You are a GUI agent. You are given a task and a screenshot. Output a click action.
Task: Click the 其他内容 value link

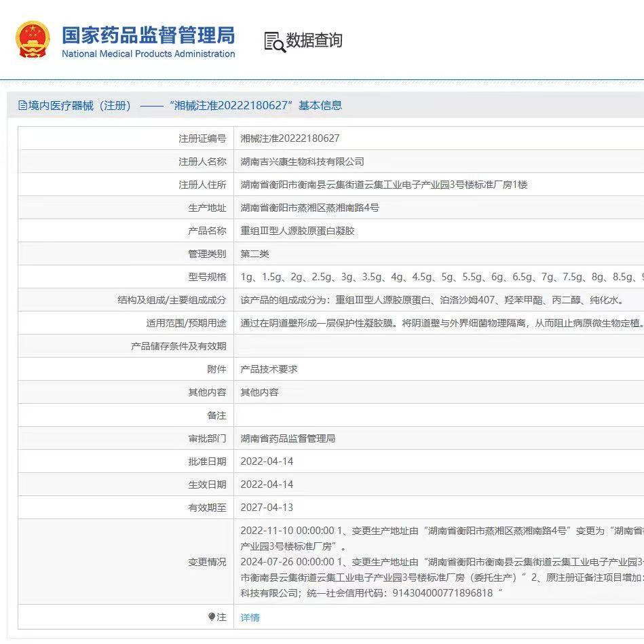259,392
